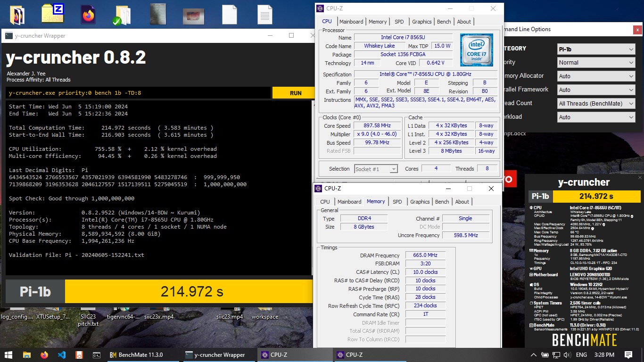Image resolution: width=644 pixels, height=362 pixels.
Task: Open the Priority dropdown set to Normal
Action: pyautogui.click(x=596, y=62)
